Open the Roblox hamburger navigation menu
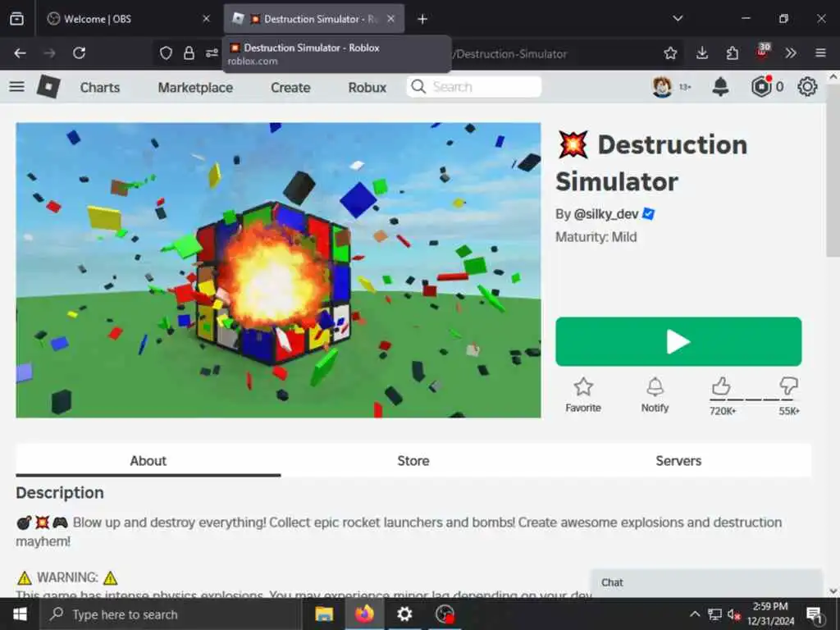 [16, 86]
